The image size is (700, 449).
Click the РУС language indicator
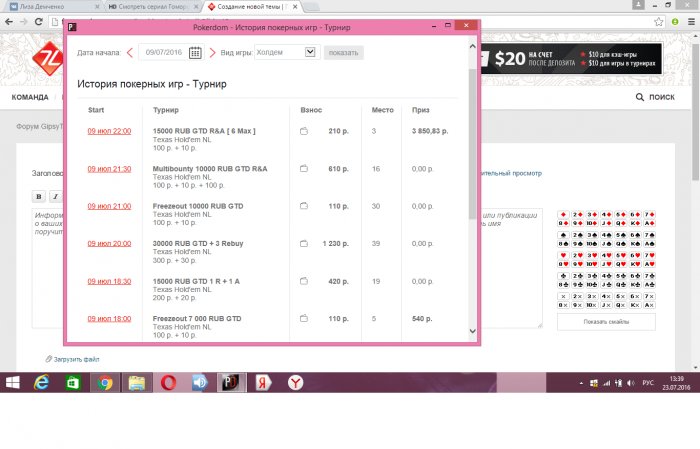648,383
